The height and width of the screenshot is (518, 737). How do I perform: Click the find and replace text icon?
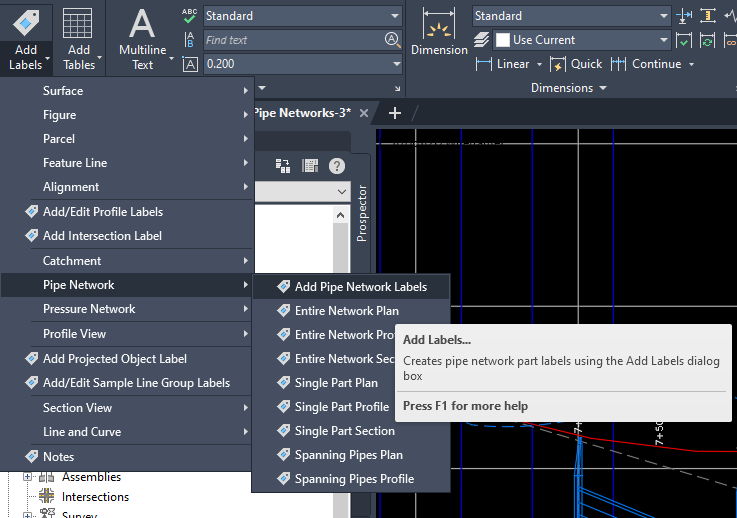[189, 40]
